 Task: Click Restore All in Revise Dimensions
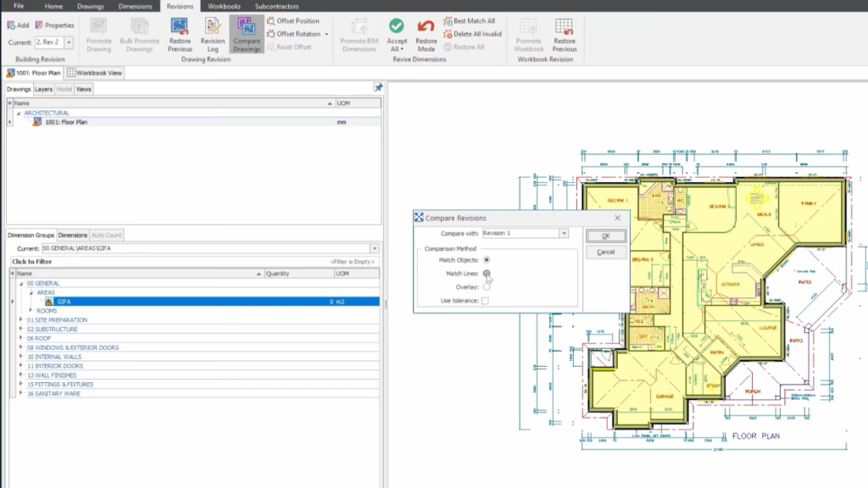click(464, 47)
